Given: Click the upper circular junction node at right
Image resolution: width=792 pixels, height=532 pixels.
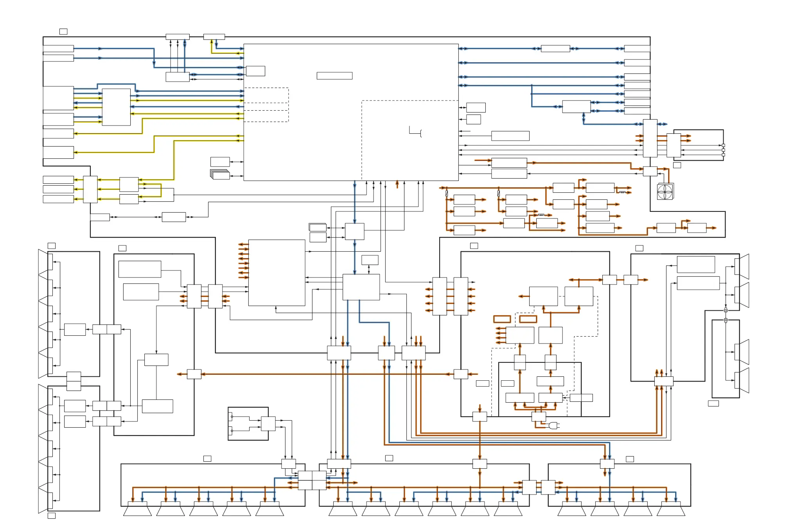Looking at the screenshot, I should pyautogui.click(x=726, y=310).
